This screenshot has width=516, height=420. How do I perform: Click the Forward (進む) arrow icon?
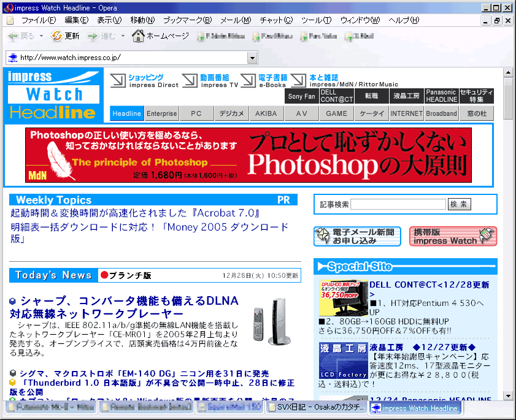pyautogui.click(x=93, y=36)
